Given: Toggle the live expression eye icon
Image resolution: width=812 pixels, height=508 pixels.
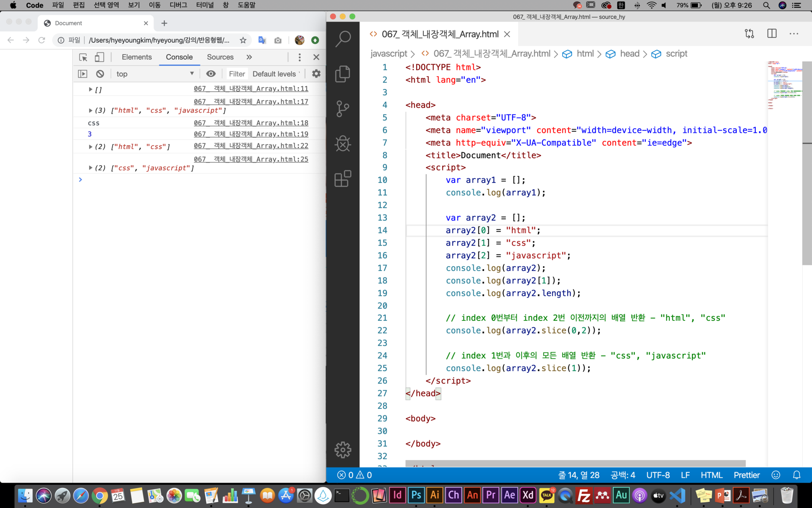Looking at the screenshot, I should (211, 74).
